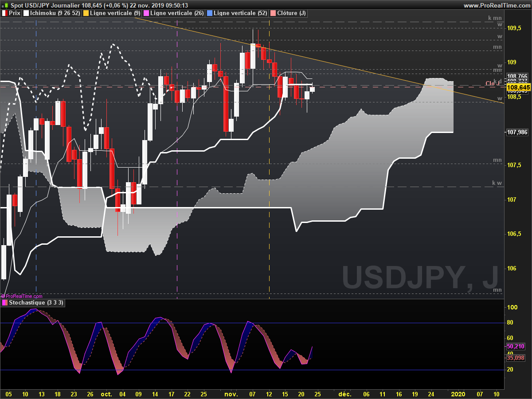Screen dimensions: 532x399
Task: Open the www.ProRealTime.com link at top right
Action: pos(497,5)
